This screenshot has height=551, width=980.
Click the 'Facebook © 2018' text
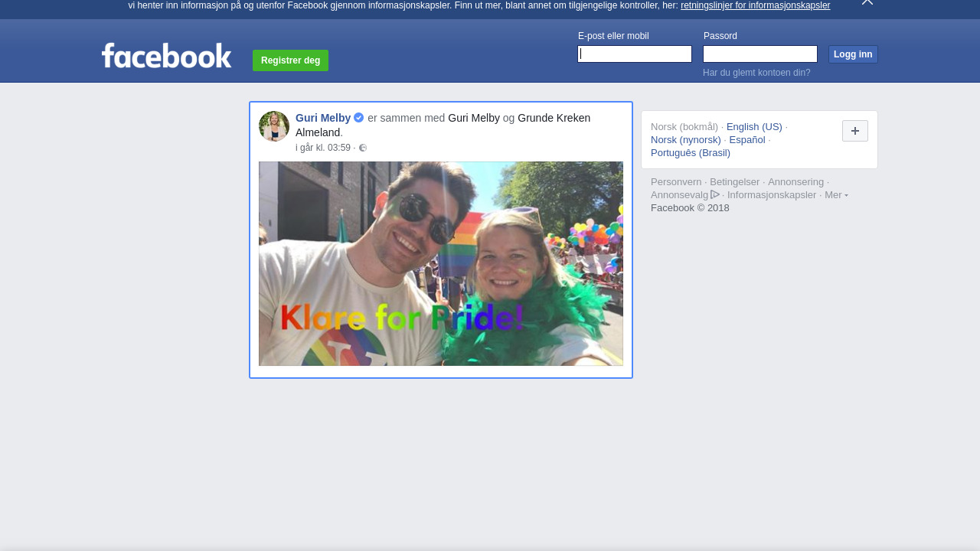tap(690, 208)
